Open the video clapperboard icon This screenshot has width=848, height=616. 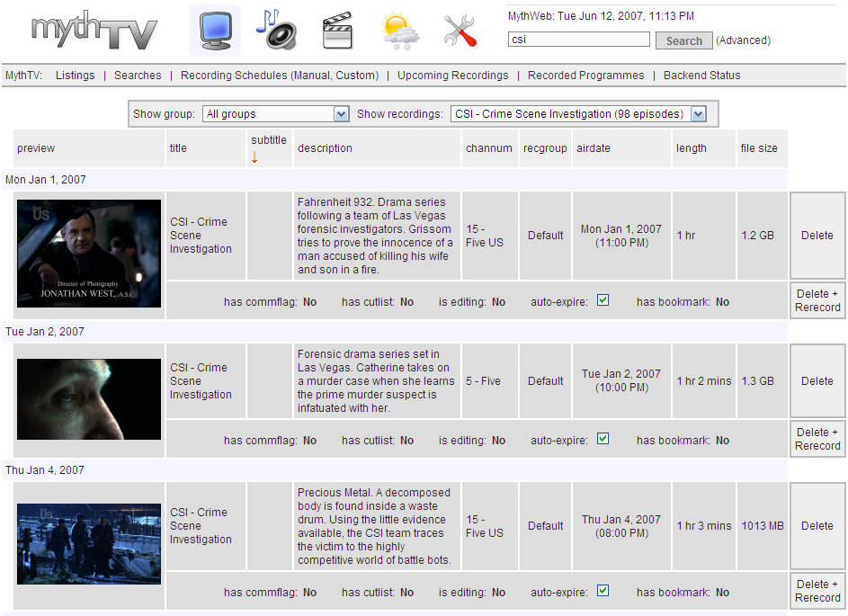click(x=338, y=31)
